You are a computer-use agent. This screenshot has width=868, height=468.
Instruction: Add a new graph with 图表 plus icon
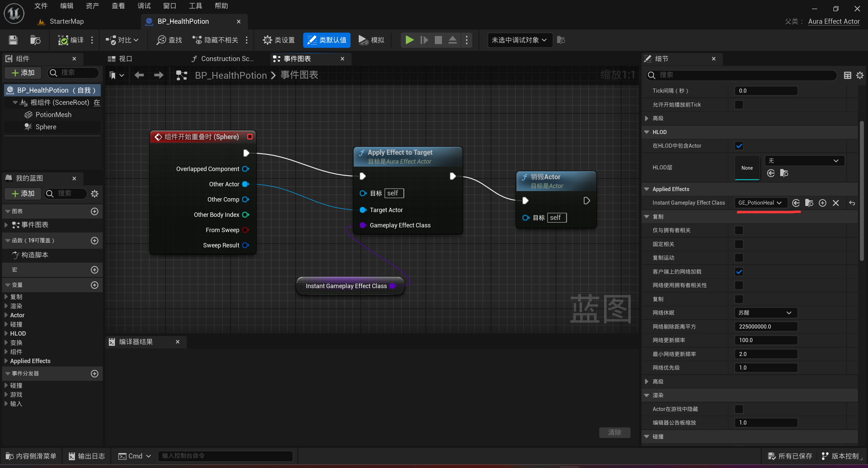coord(95,211)
